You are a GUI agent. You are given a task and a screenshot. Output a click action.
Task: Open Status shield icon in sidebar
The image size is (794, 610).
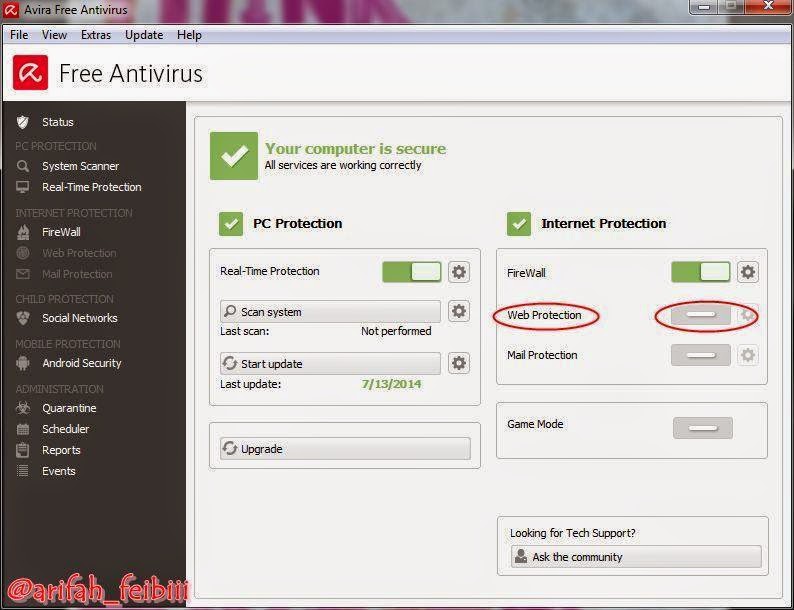[23, 122]
